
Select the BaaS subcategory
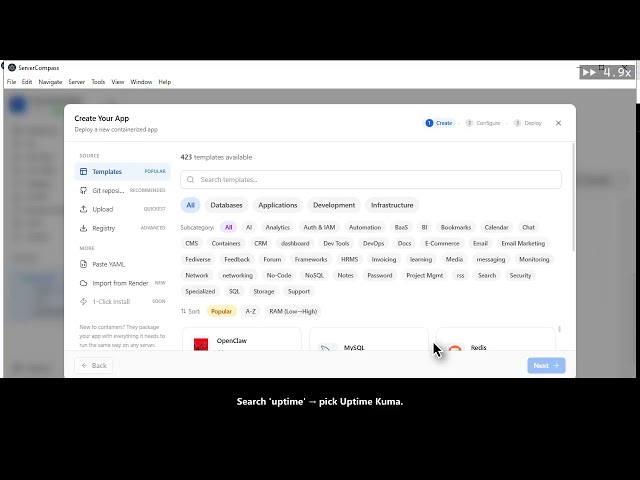[x=401, y=227]
